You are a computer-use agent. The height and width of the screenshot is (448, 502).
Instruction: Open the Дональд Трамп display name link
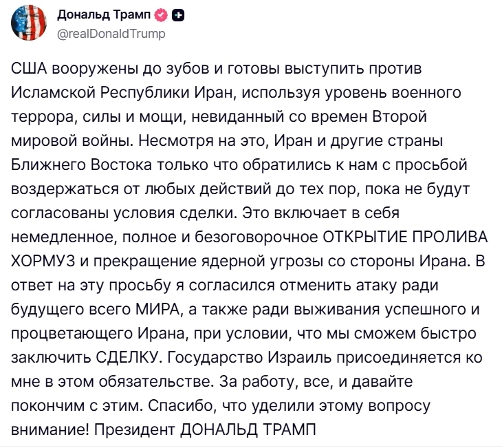click(x=104, y=14)
